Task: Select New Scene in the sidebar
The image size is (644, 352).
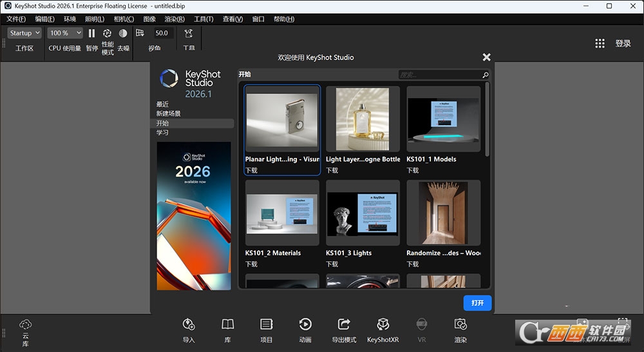Action: pos(168,113)
